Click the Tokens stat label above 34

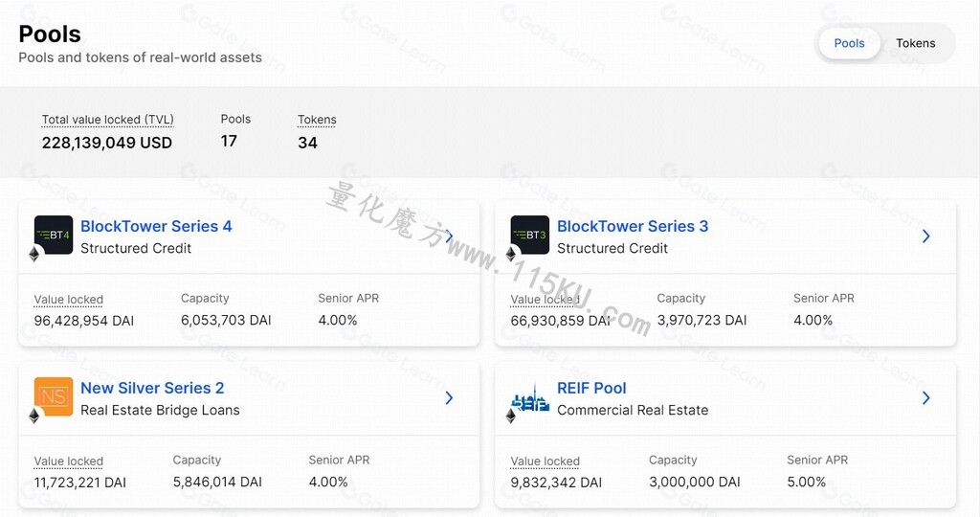click(x=317, y=120)
